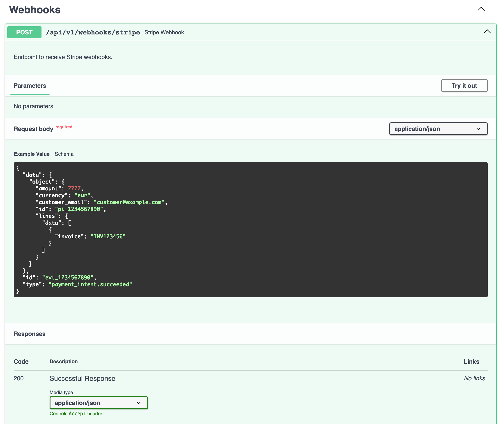
Task: Open the response Media type dropdown
Action: click(x=99, y=403)
